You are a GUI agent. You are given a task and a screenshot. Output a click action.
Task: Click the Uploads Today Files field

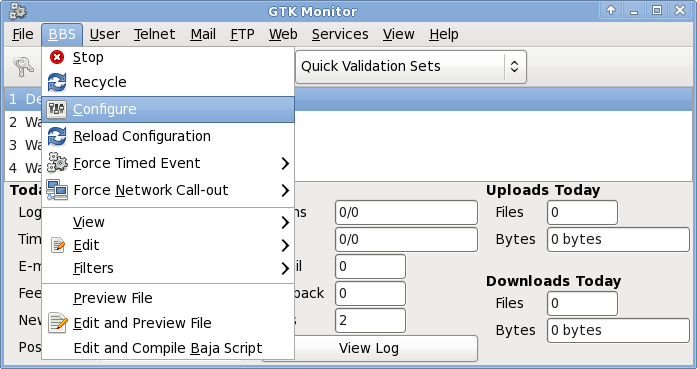[x=582, y=213]
